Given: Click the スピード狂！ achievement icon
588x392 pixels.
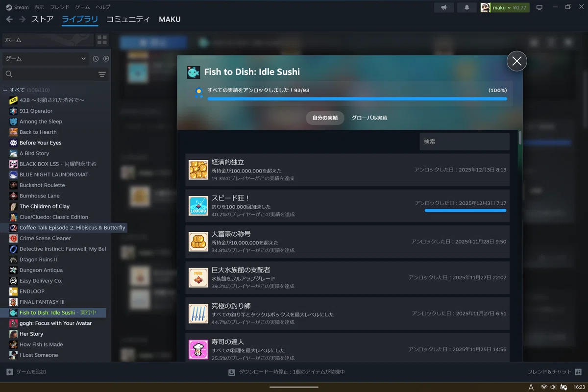Looking at the screenshot, I should pos(198,205).
